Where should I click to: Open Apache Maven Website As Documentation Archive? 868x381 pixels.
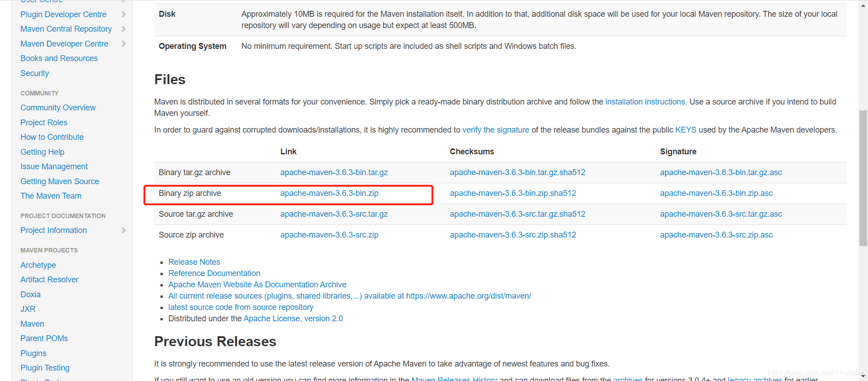tap(257, 285)
